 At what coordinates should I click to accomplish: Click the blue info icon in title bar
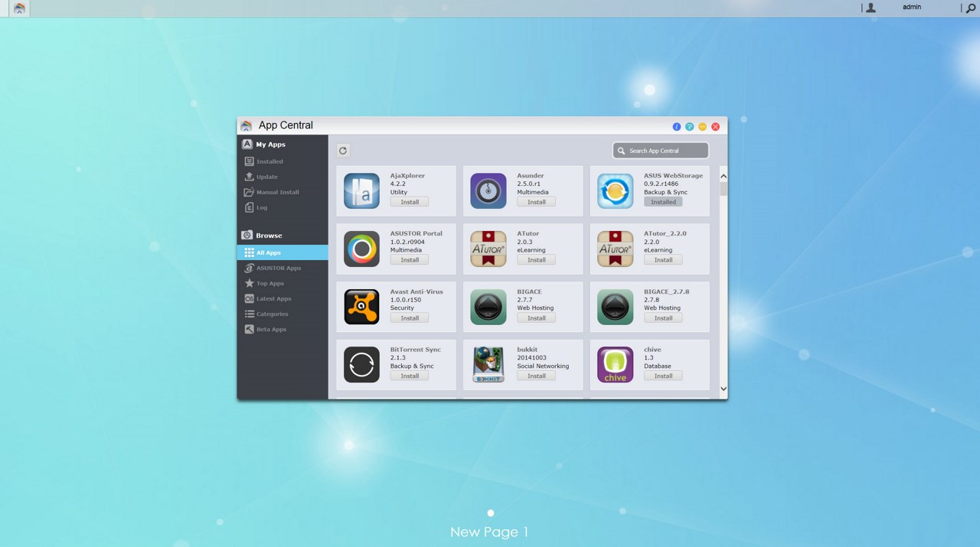tap(677, 126)
